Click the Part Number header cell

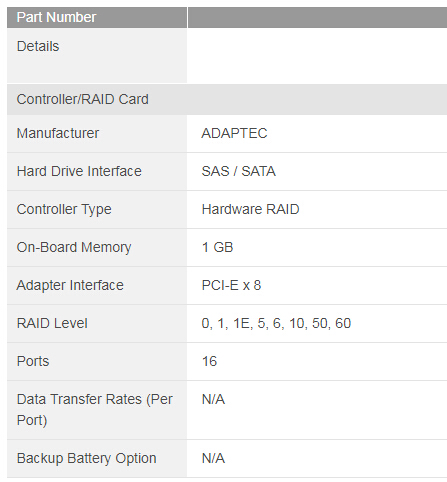[97, 17]
